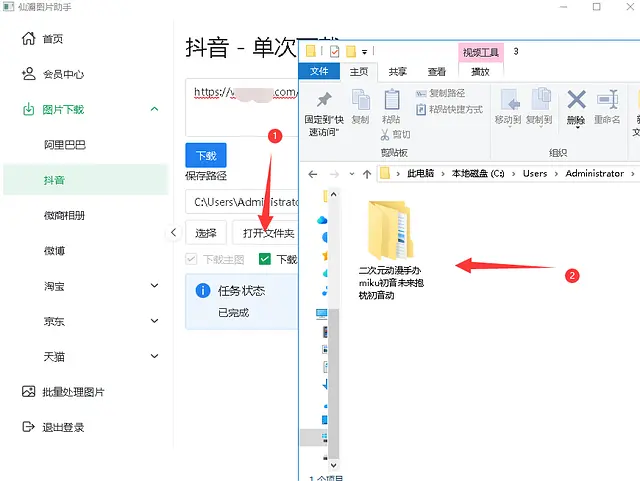Click the Explorer back arrow
Screen dimensions: 640x481
[313, 174]
